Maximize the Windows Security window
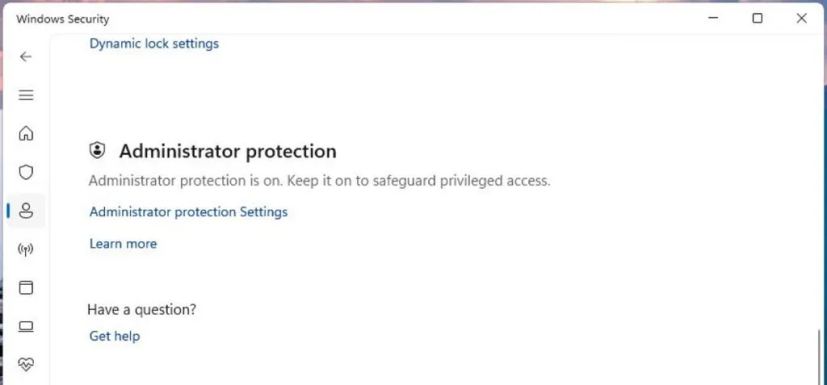The image size is (827, 385). (757, 18)
